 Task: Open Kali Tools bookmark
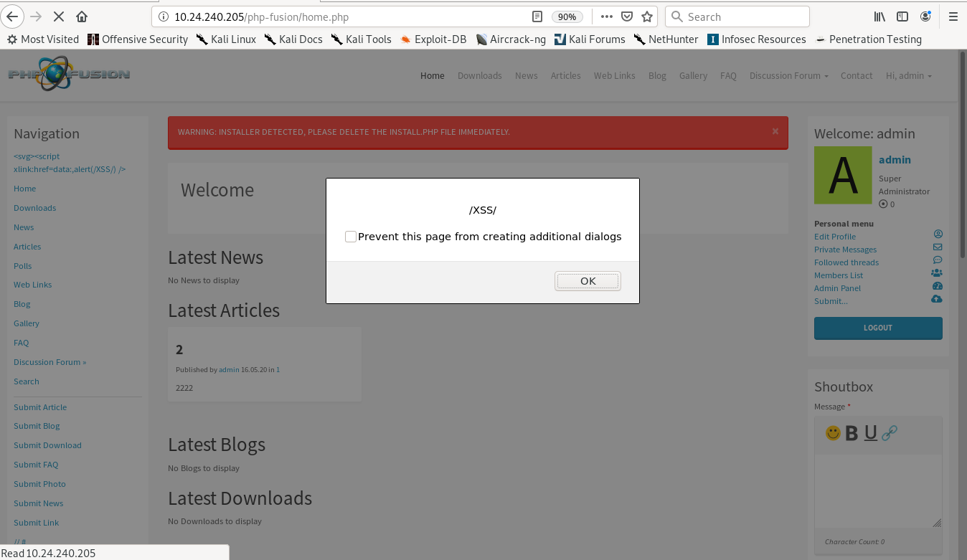pos(362,39)
